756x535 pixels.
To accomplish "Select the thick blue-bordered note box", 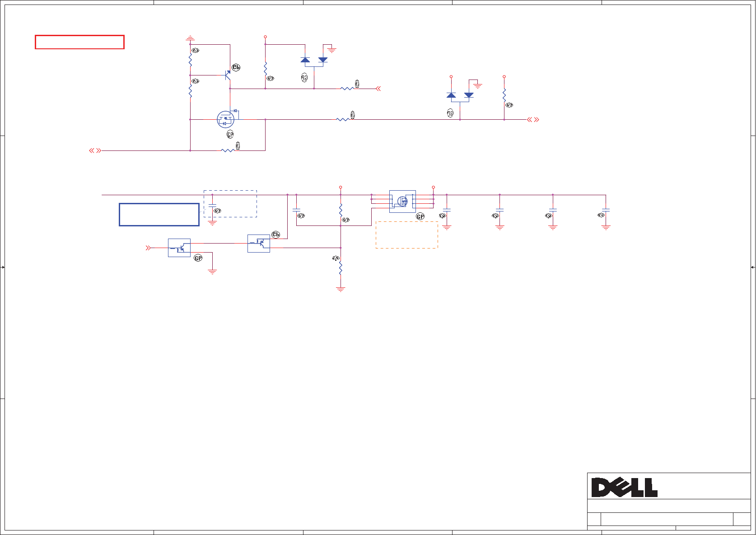I will pos(159,214).
